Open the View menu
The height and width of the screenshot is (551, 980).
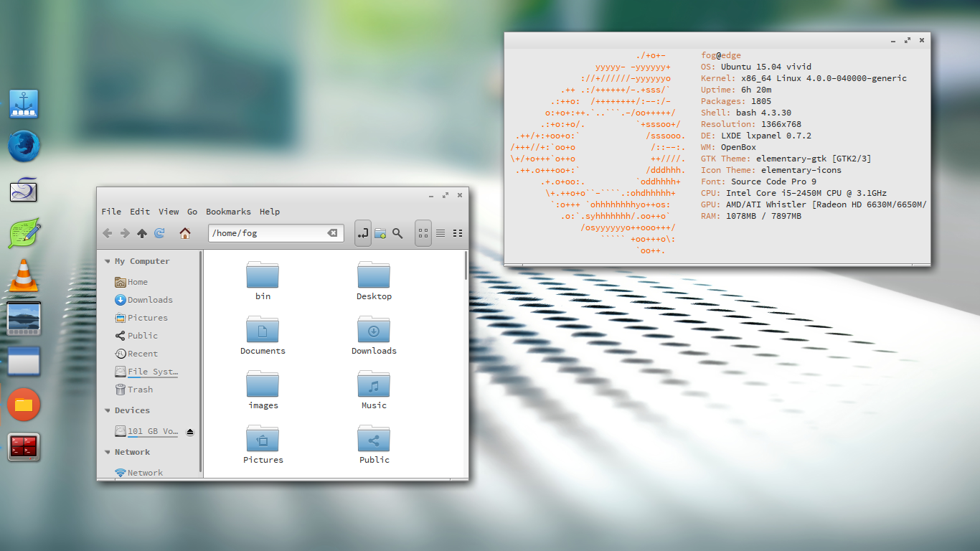169,212
